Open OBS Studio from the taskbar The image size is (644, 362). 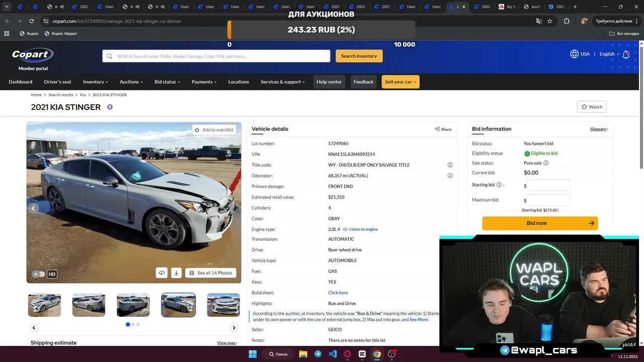coord(392,354)
